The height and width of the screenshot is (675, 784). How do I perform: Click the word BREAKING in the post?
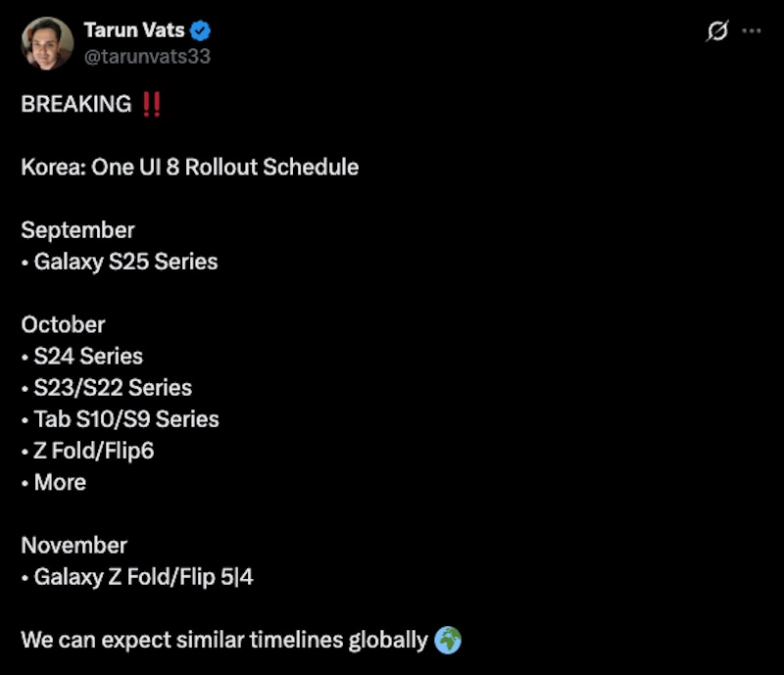pos(75,104)
